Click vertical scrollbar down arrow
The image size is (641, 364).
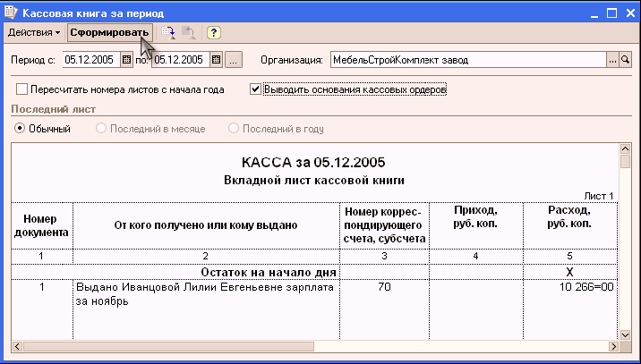coord(625,334)
